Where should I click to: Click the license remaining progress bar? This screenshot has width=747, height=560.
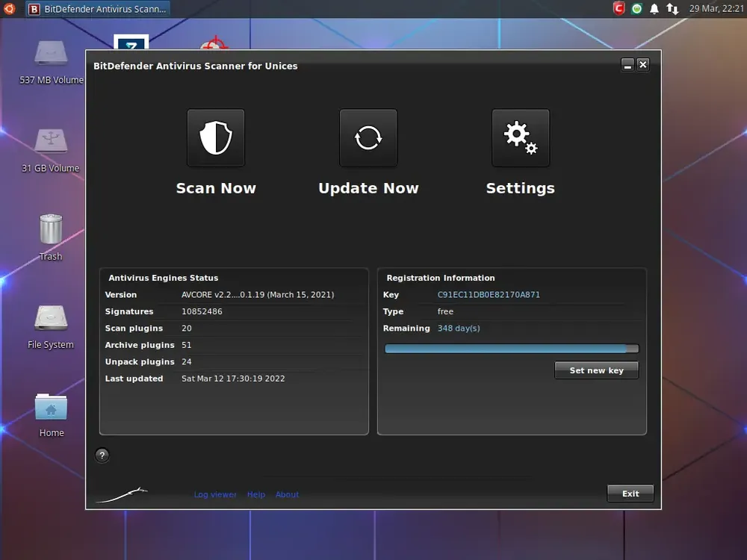(x=512, y=349)
